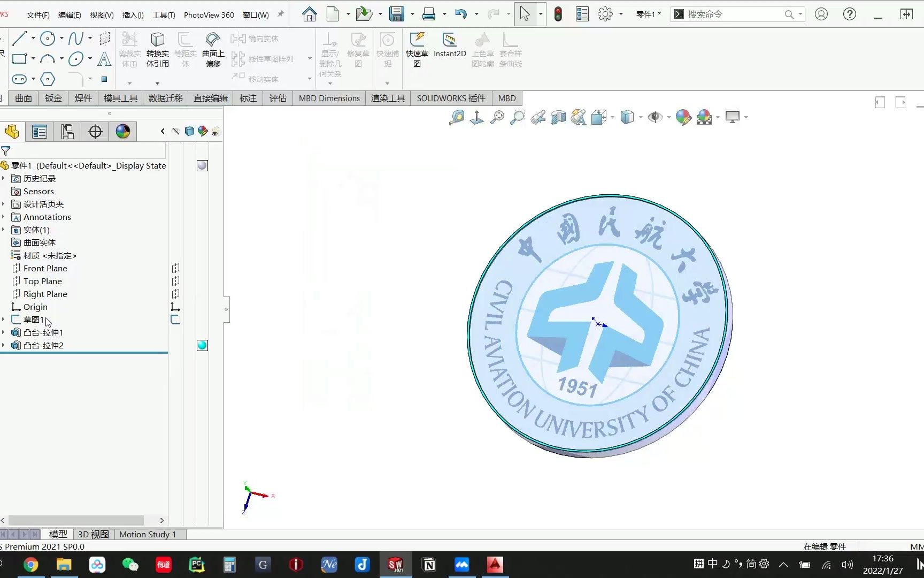Open the Options gear icon
This screenshot has height=578, width=924.
coord(605,14)
